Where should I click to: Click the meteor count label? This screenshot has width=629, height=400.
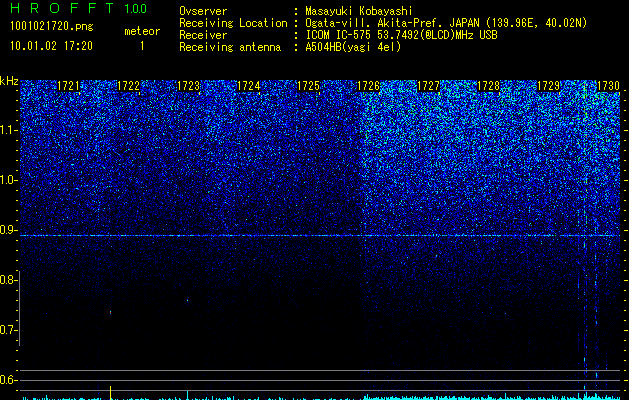pyautogui.click(x=142, y=31)
